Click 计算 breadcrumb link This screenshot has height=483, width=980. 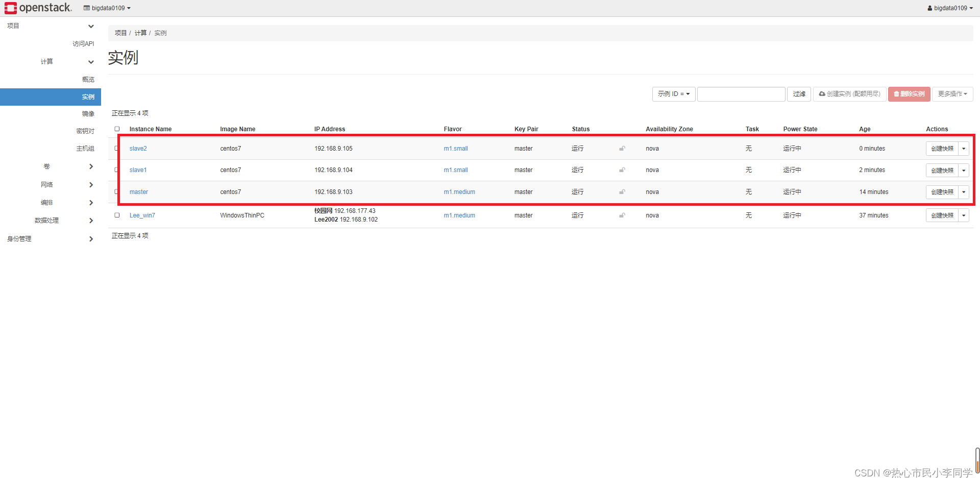click(x=140, y=33)
